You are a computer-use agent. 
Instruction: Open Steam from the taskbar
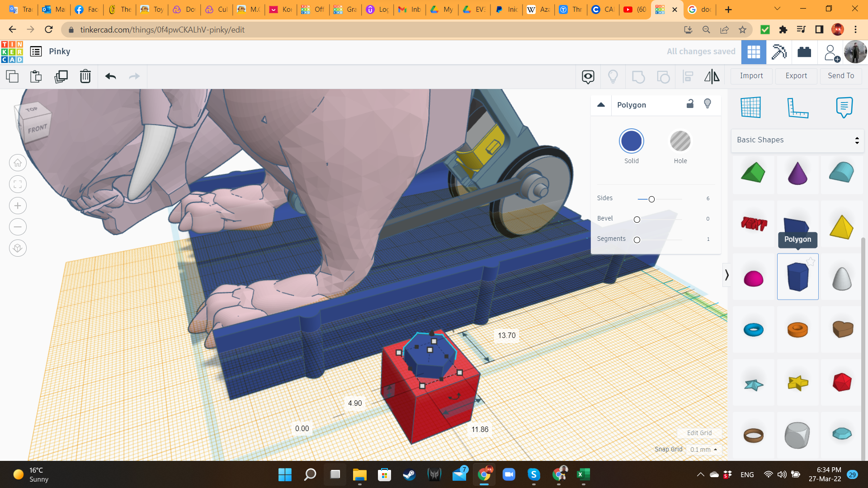click(x=409, y=474)
